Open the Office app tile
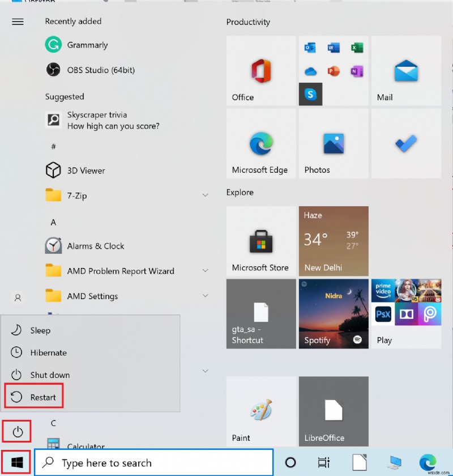453x476 pixels. (260, 71)
